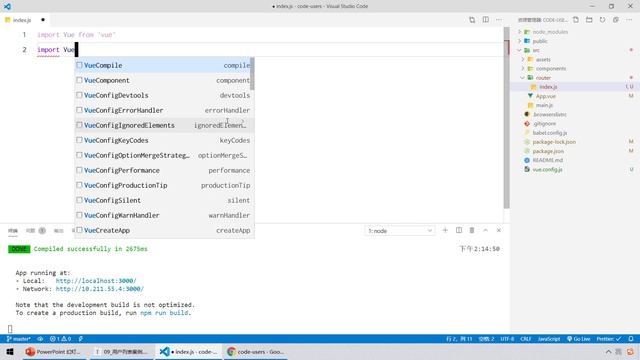Image resolution: width=640 pixels, height=360 pixels.
Task: Expand the assets folder
Action: tap(543, 60)
